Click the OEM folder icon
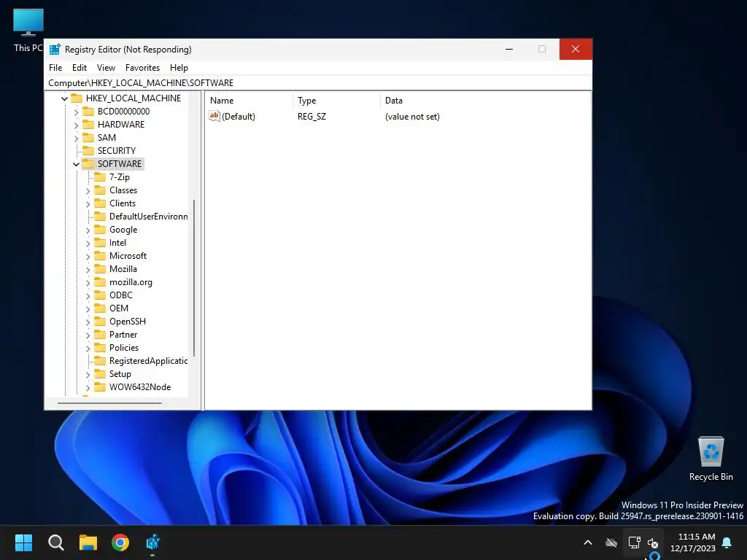Image resolution: width=747 pixels, height=560 pixels. [100, 308]
